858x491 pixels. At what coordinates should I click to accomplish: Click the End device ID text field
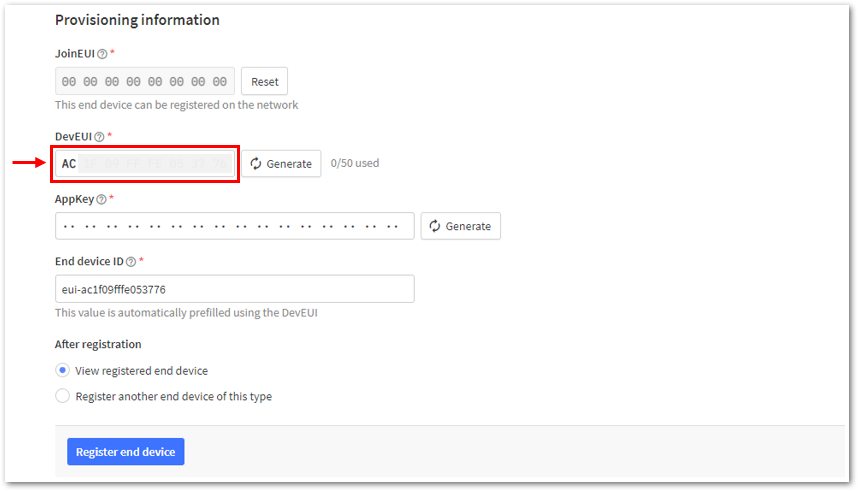pyautogui.click(x=235, y=289)
